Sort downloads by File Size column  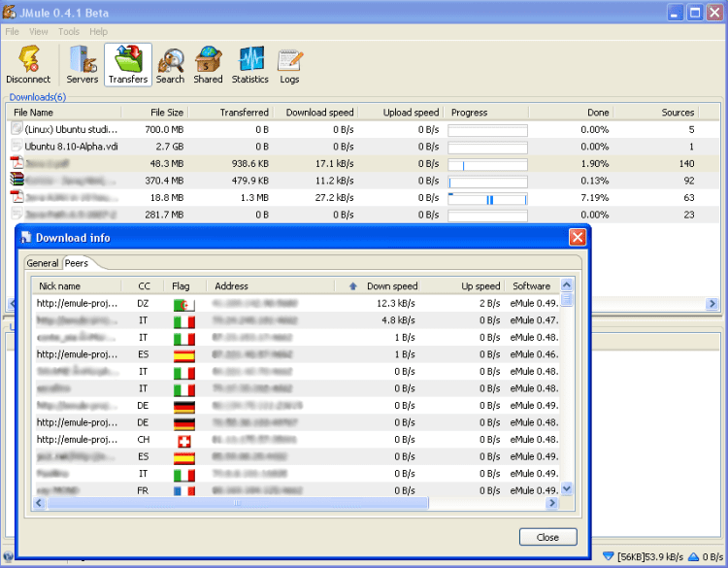click(x=154, y=113)
